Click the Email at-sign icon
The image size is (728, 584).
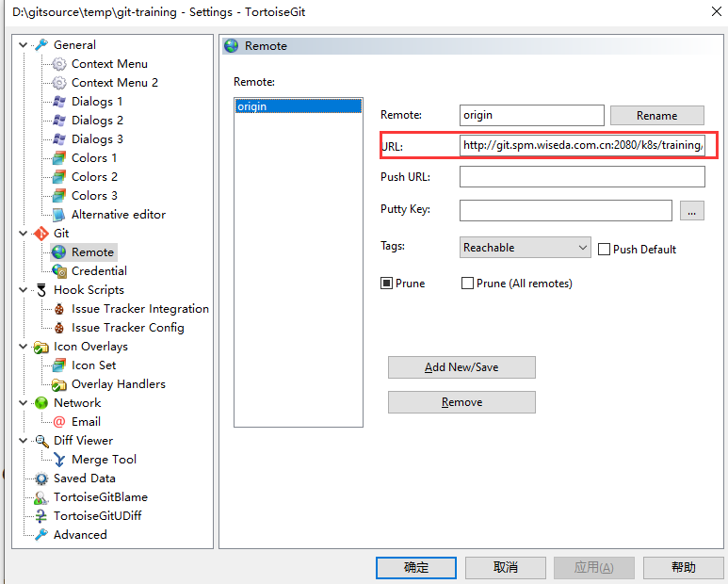[x=59, y=422]
